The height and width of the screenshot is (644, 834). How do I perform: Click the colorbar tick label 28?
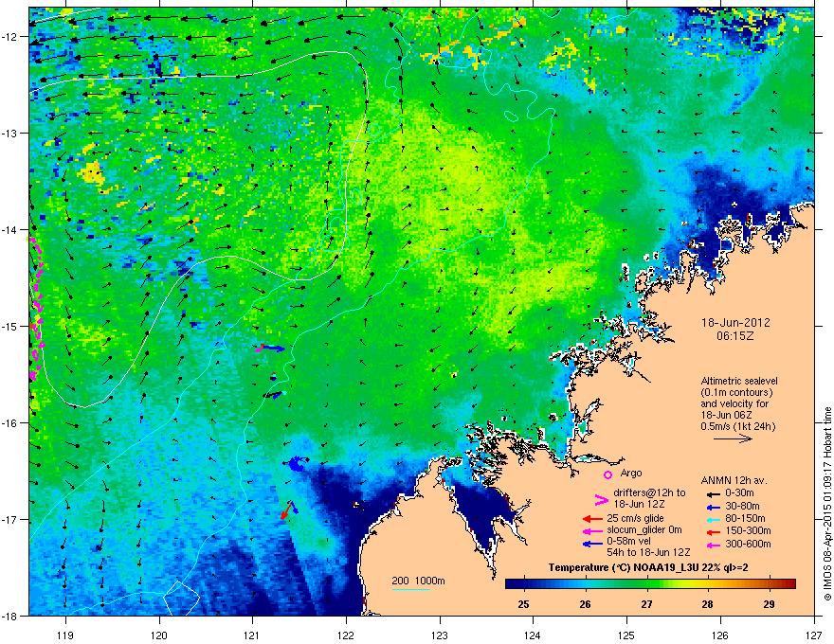coord(707,604)
